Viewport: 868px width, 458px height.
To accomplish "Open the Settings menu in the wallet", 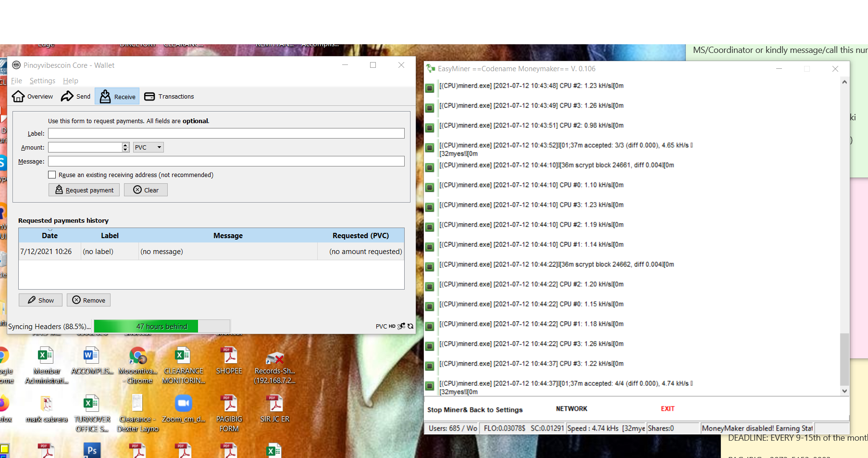I will [42, 81].
